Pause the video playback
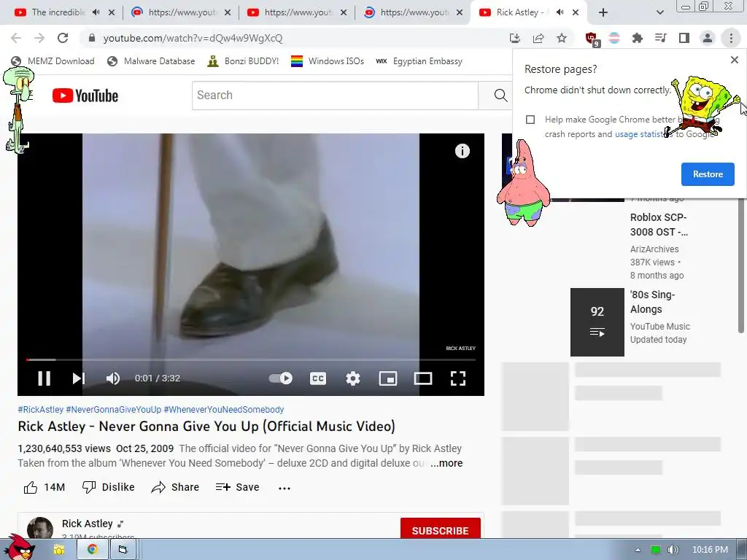 (x=44, y=378)
